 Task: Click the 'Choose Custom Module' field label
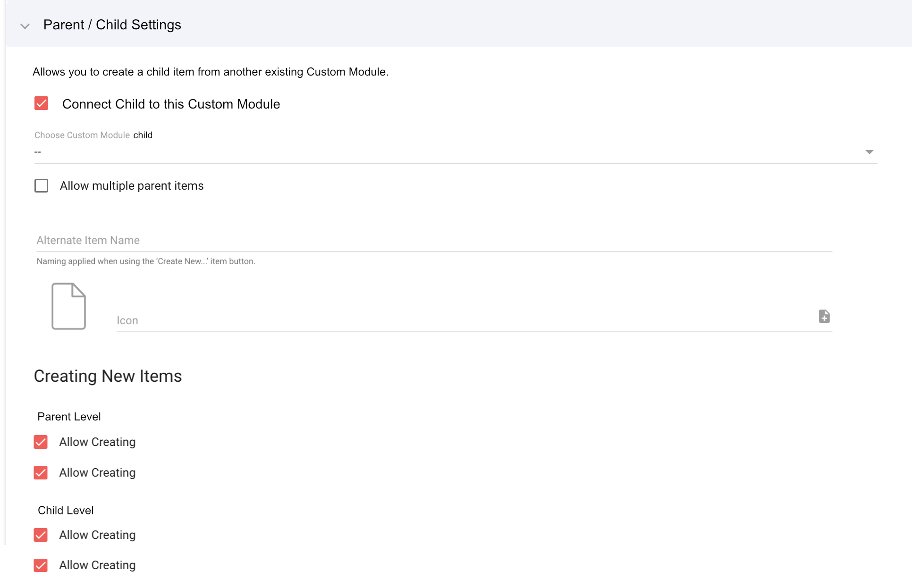(x=82, y=135)
